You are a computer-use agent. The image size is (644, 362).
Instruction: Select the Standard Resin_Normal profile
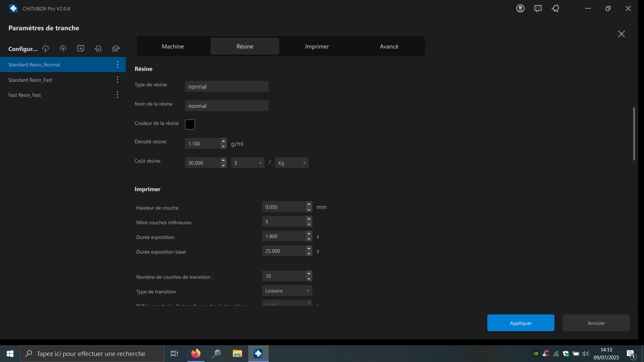click(x=63, y=64)
